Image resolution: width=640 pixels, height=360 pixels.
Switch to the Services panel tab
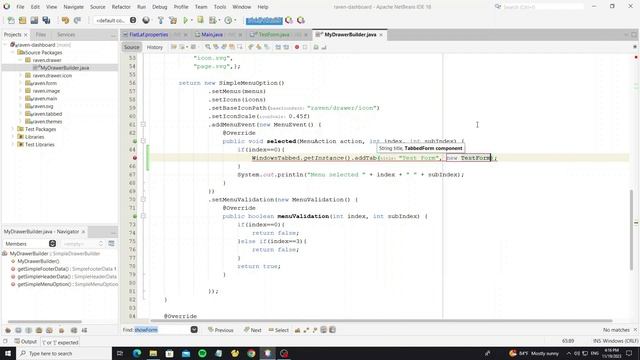(x=66, y=35)
